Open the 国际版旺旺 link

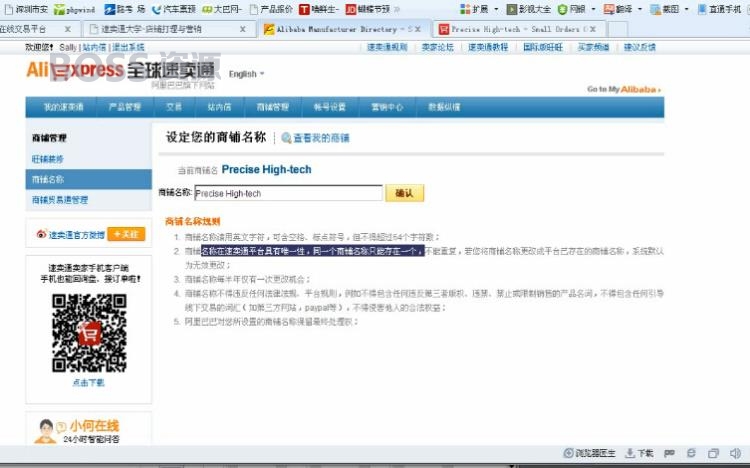click(543, 47)
